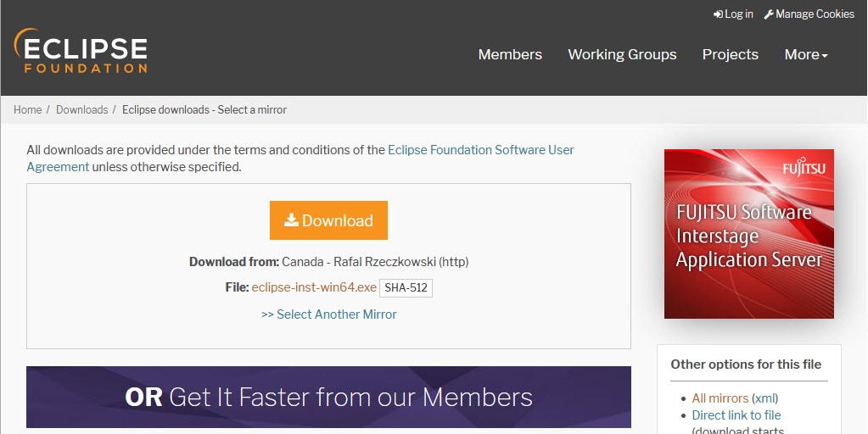The height and width of the screenshot is (434, 868).
Task: Go to the Downloads breadcrumb link
Action: 81,109
